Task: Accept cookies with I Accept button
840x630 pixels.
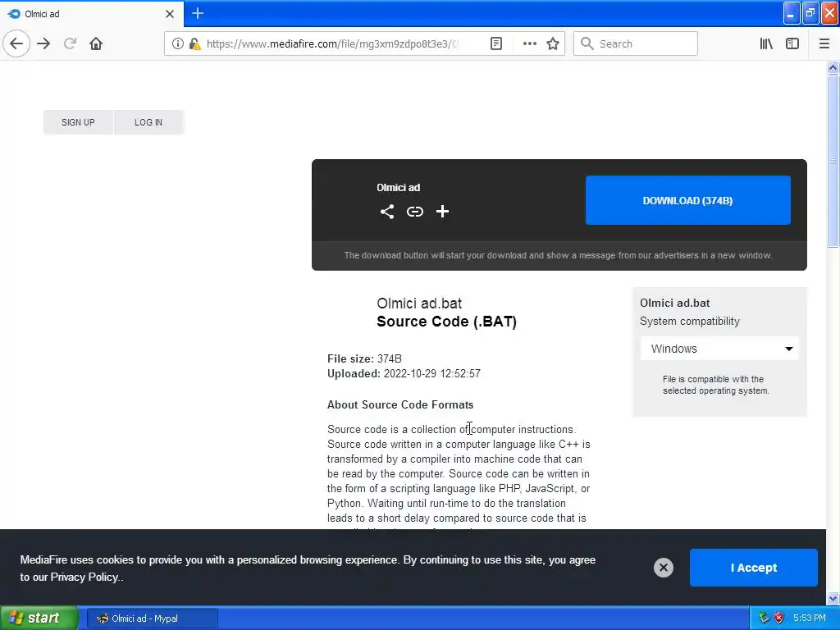Action: [753, 568]
